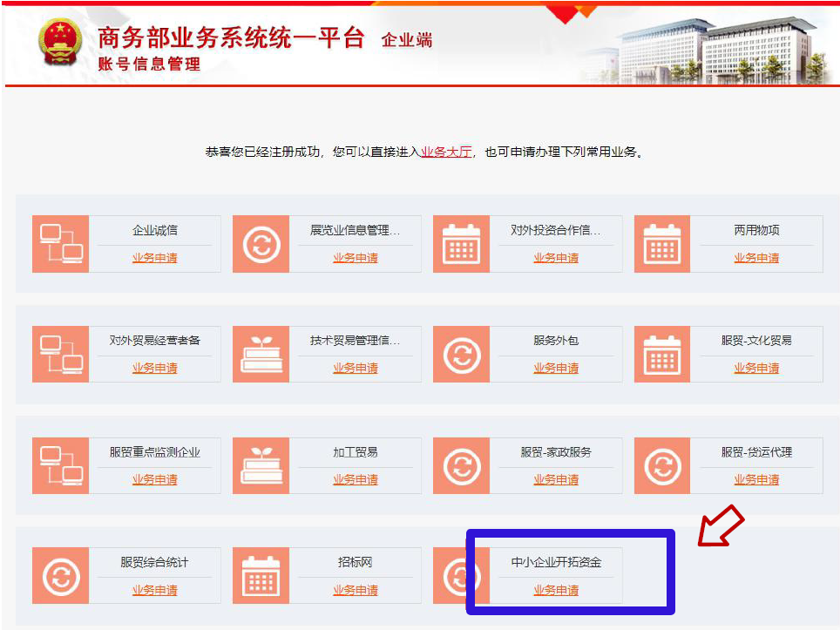Click the 技术贸易管理信息 books icon
This screenshot has width=840, height=630.
click(x=261, y=355)
